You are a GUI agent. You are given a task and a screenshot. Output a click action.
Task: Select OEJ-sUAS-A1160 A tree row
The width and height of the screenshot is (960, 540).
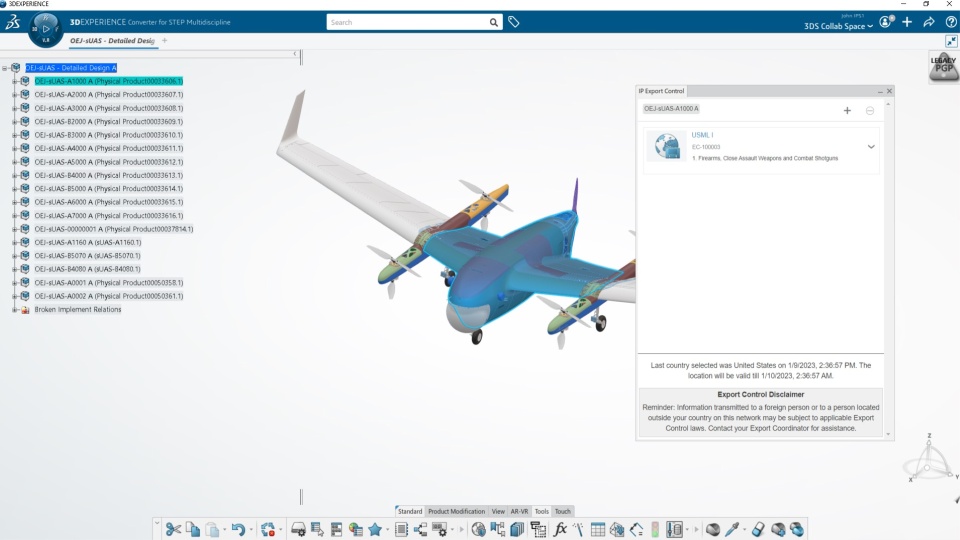coord(88,242)
